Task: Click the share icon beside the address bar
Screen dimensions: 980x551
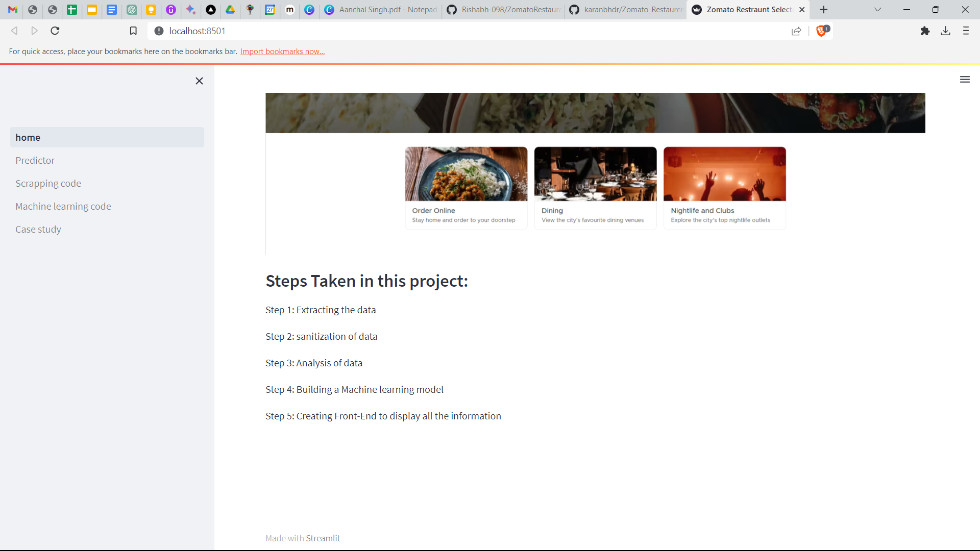Action: coord(797,31)
